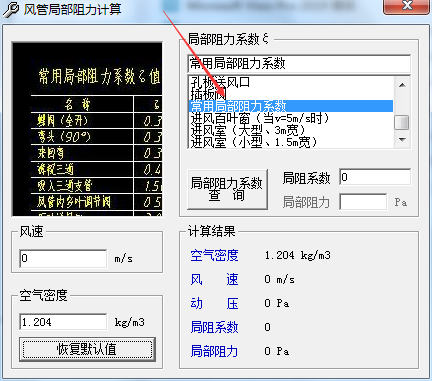432x381 pixels.
Task: Click the 恢复默认值 button
Action: pos(87,349)
